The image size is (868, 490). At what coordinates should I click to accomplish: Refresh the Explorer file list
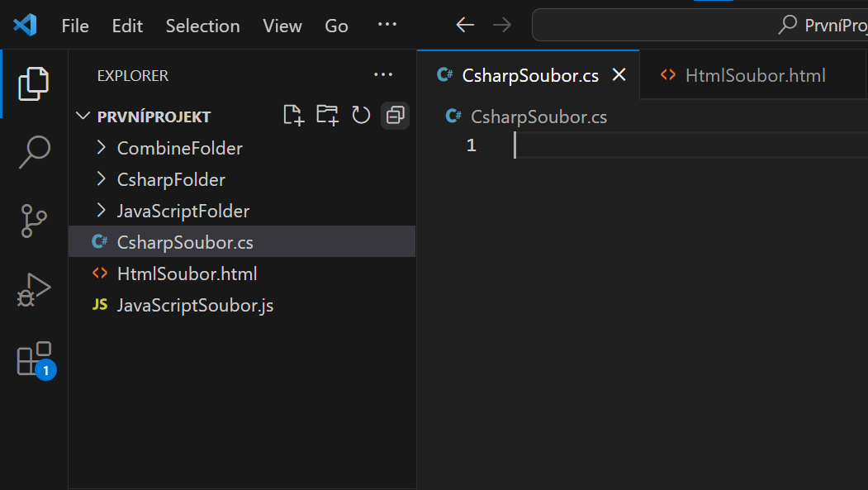[x=361, y=115]
